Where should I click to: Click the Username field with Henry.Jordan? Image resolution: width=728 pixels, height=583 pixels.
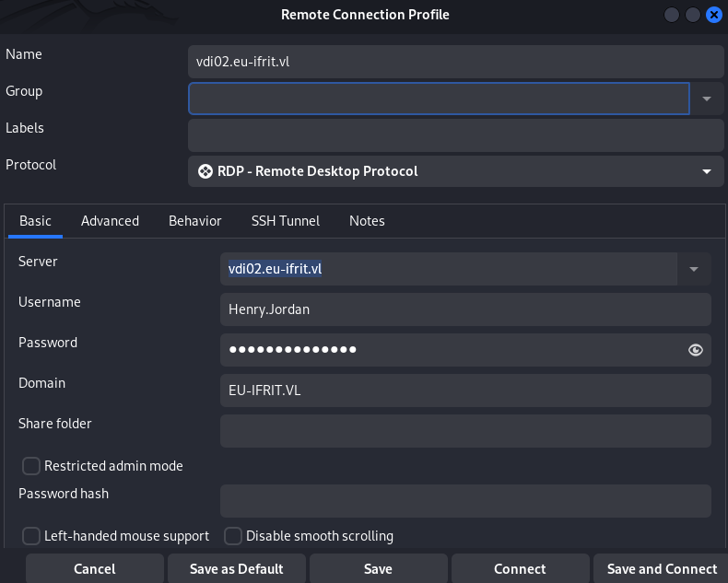[465, 309]
